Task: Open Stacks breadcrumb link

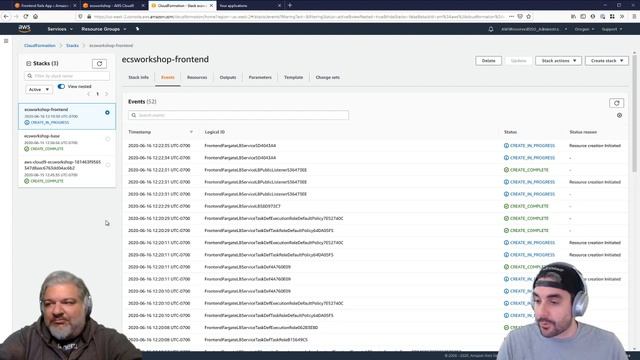Action: tap(72, 45)
